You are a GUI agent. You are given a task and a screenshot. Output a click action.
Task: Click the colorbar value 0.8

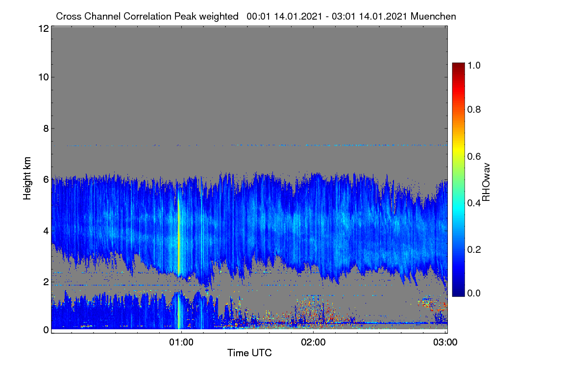474,109
